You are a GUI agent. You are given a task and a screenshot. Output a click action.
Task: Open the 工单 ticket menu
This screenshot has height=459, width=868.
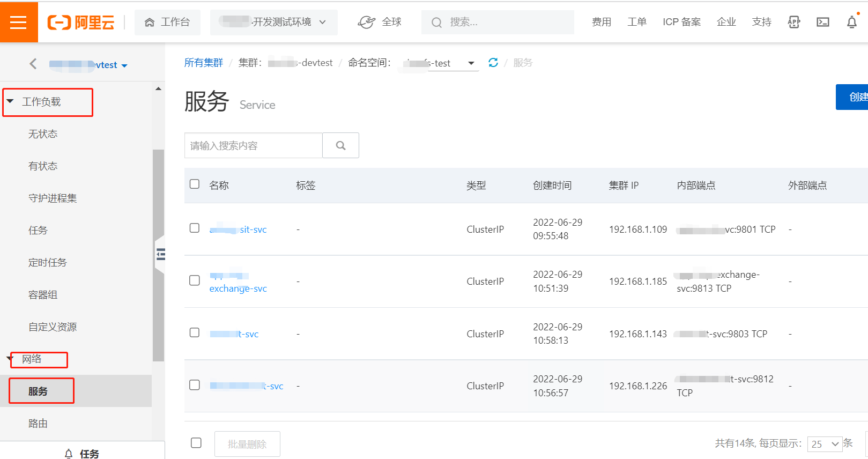coord(637,22)
